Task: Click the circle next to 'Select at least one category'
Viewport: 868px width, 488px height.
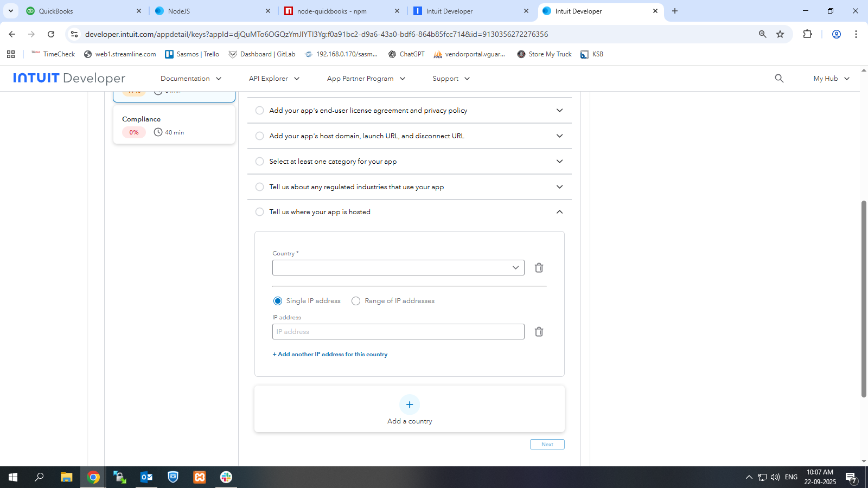Action: [x=260, y=162]
